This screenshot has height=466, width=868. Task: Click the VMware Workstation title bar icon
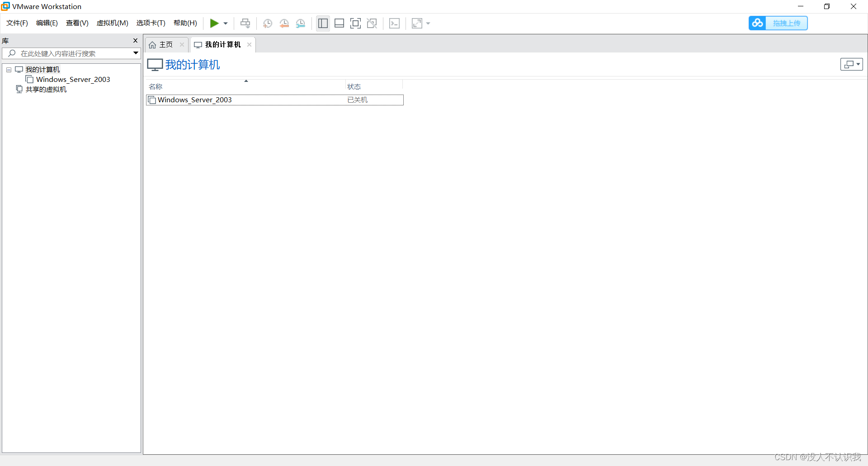pyautogui.click(x=5, y=6)
